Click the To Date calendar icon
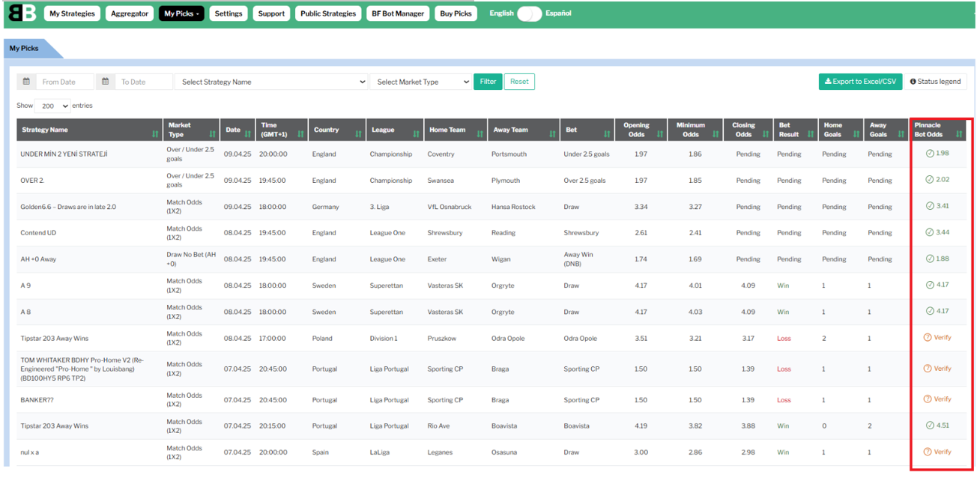Image resolution: width=980 pixels, height=478 pixels. pyautogui.click(x=106, y=82)
